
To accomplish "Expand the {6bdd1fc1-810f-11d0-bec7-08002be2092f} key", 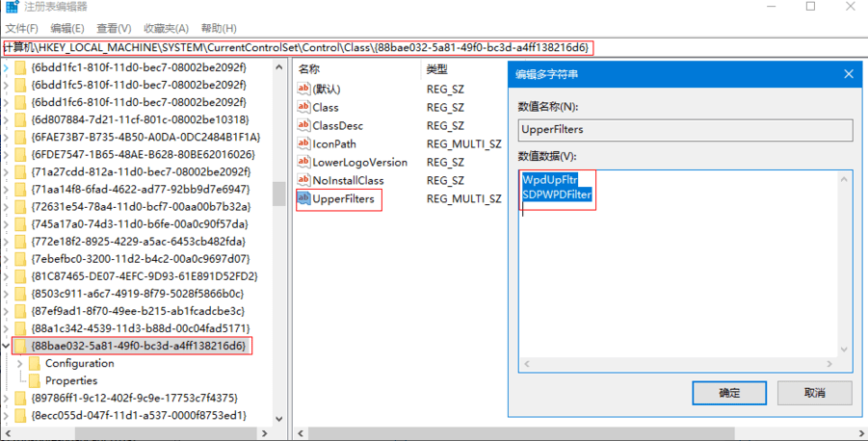I will pos(6,68).
